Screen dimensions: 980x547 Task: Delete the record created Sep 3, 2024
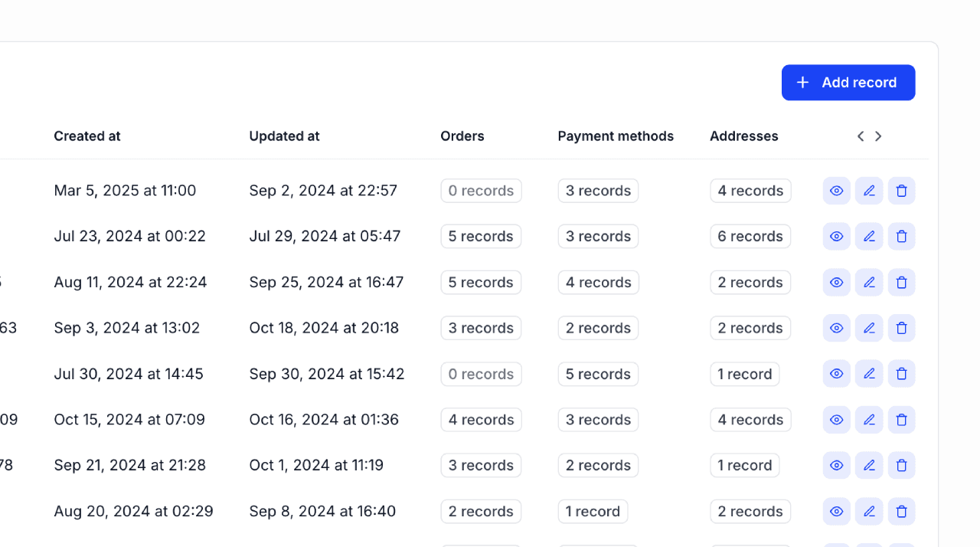click(x=901, y=328)
